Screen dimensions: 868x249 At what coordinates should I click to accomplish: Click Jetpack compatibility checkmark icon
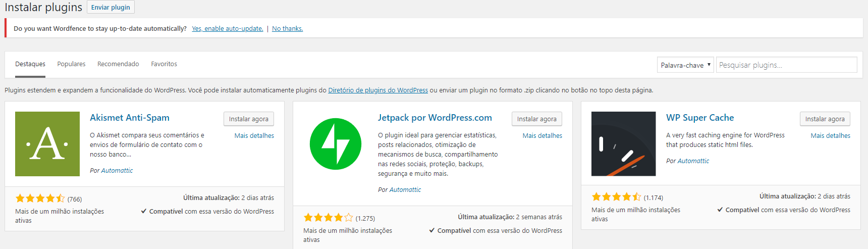(432, 230)
